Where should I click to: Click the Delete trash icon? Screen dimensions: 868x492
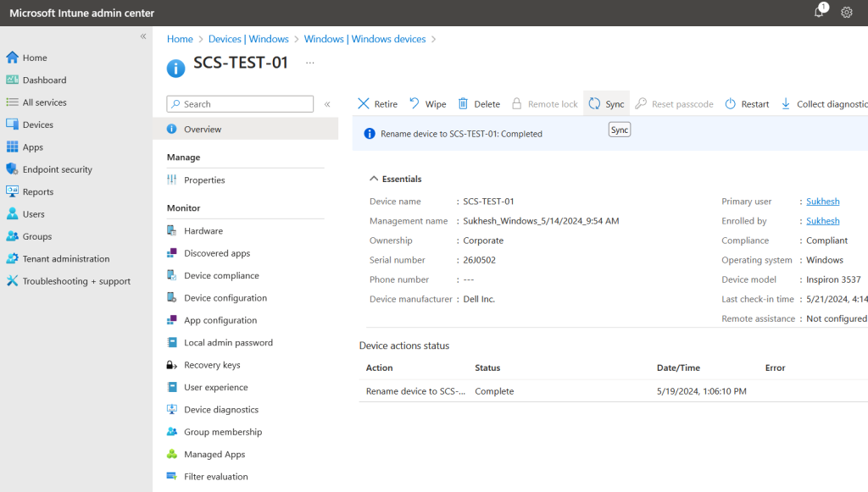point(464,104)
